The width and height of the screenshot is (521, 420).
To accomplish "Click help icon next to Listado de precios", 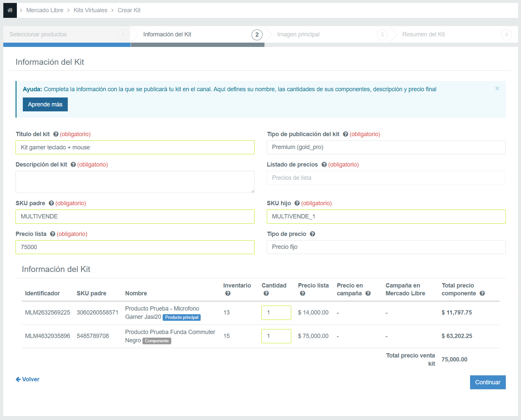I will [324, 165].
